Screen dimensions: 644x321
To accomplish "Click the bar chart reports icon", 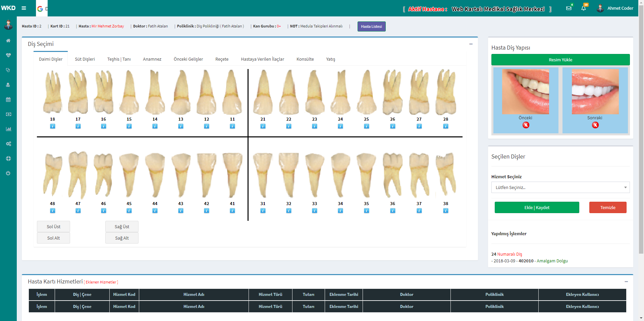I will click(8, 129).
